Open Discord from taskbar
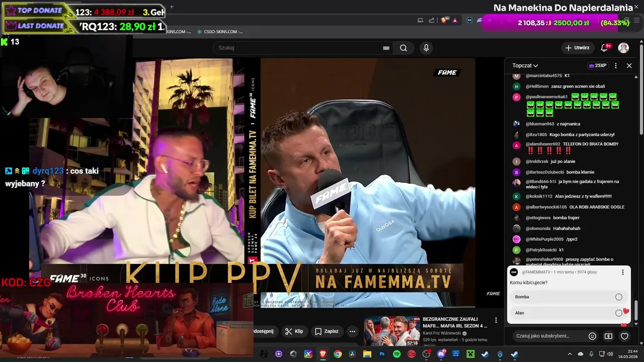The width and height of the screenshot is (644, 362). [x=441, y=354]
